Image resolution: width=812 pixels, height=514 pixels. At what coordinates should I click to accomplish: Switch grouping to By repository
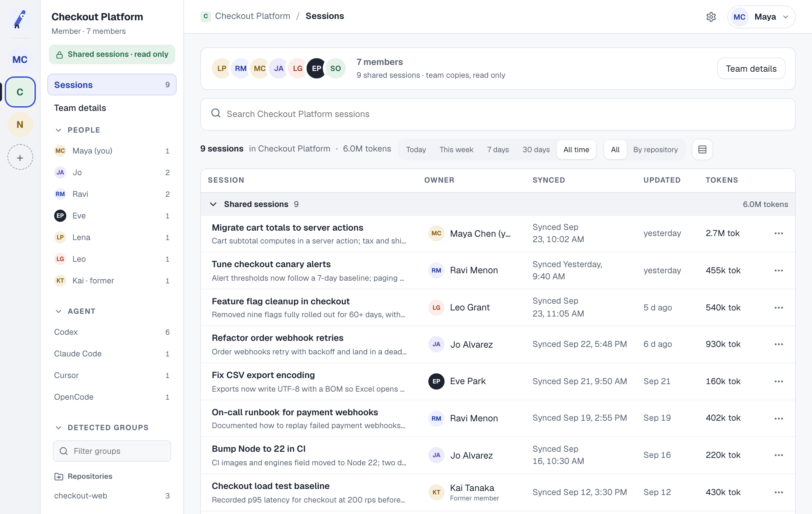655,149
